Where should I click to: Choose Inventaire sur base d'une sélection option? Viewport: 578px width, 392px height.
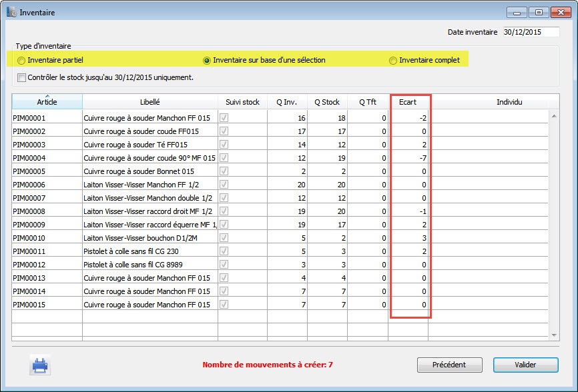pyautogui.click(x=207, y=61)
